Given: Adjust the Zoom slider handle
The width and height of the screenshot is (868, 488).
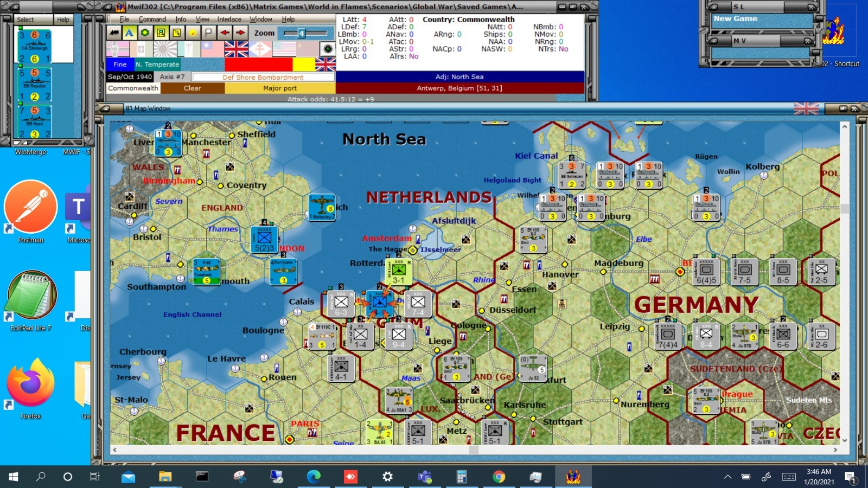Looking at the screenshot, I should pyautogui.click(x=301, y=33).
